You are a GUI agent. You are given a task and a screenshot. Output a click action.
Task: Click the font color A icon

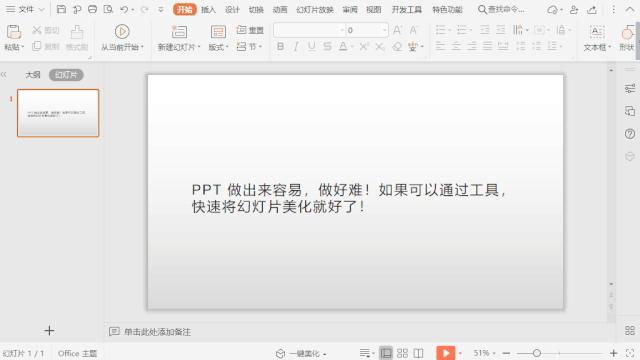tap(343, 47)
